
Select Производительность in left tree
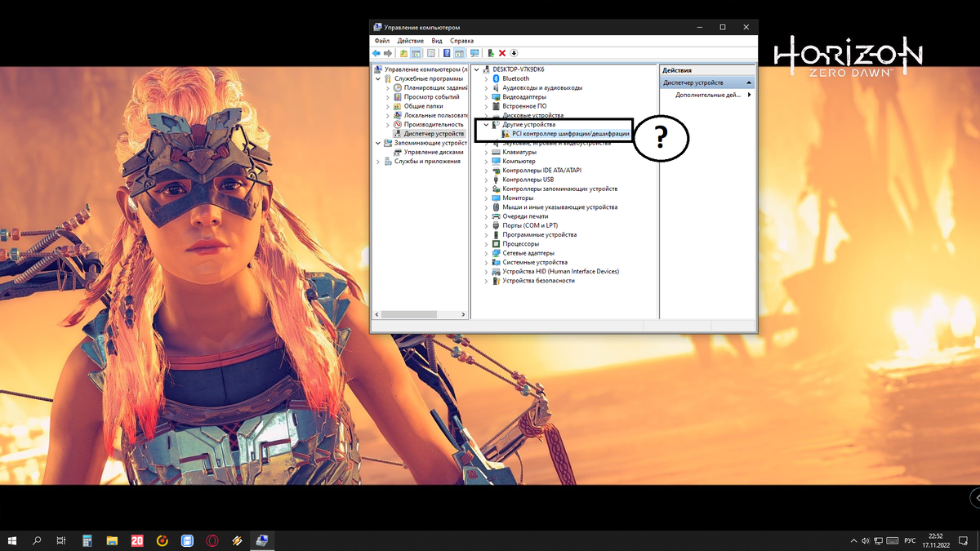434,124
